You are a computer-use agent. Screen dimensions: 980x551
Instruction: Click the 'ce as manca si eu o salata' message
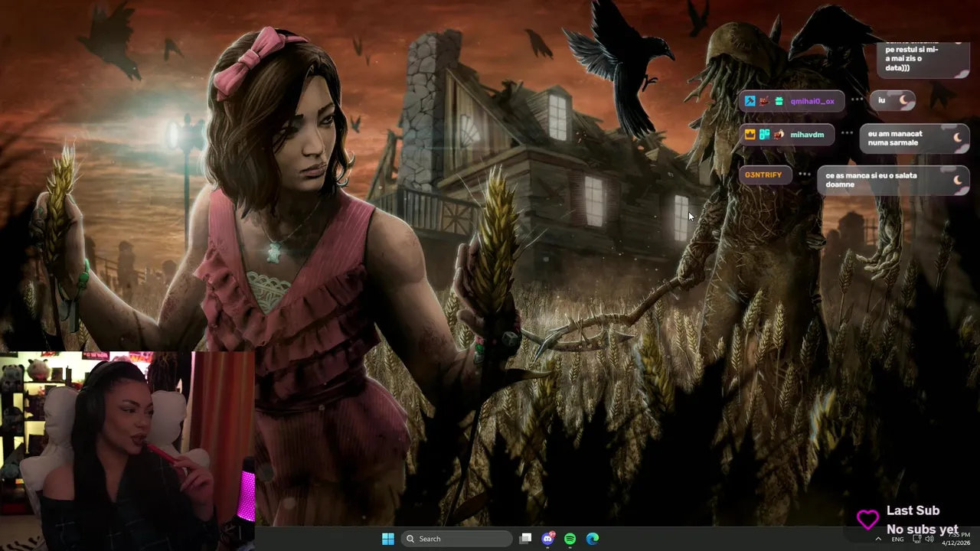893,180
